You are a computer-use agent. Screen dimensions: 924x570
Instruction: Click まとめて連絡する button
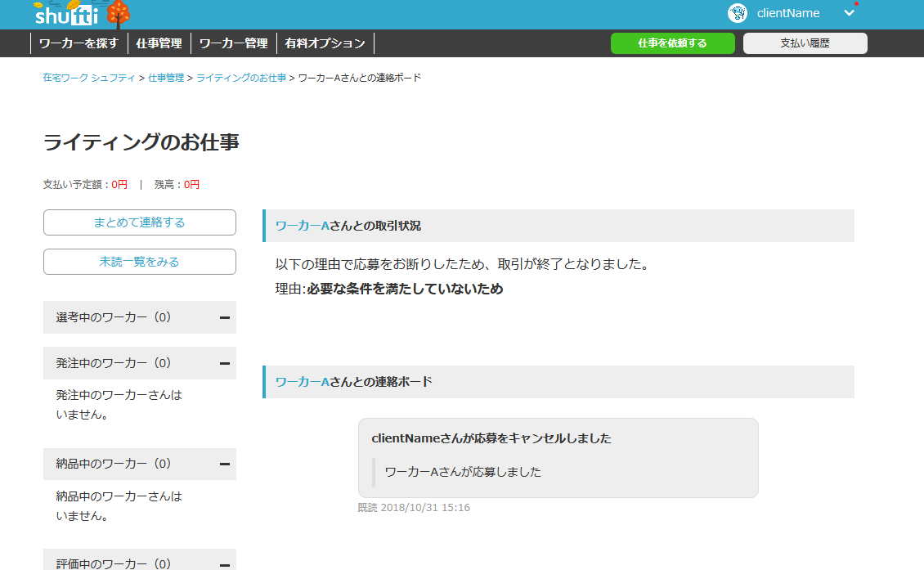pos(140,222)
